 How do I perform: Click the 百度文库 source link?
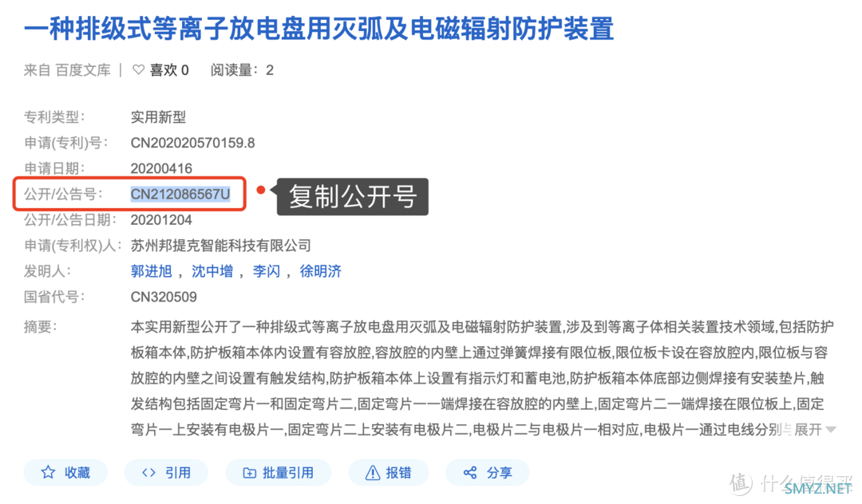pos(82,69)
